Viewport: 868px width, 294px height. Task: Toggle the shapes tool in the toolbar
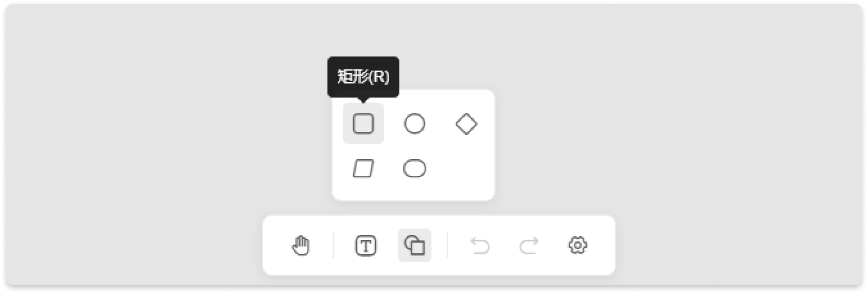pos(415,245)
